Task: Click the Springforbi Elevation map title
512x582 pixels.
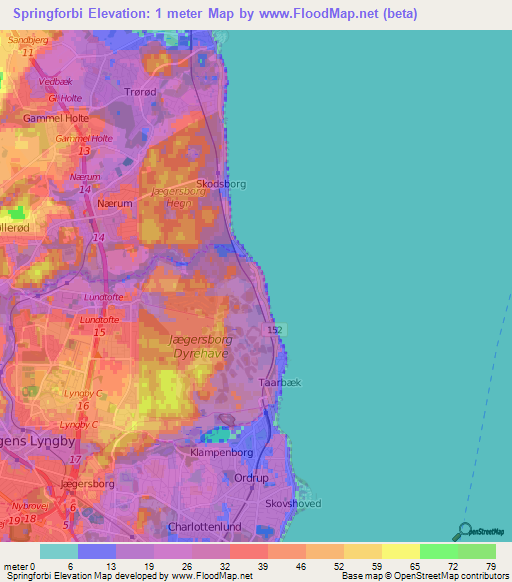Action: (x=215, y=14)
